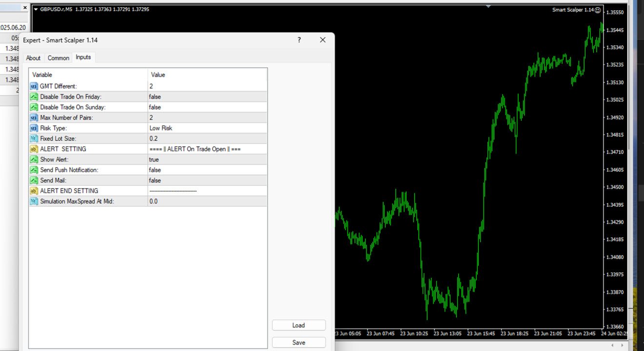
Task: Click the Disable Trade On Friday boolean icon
Action: point(34,97)
